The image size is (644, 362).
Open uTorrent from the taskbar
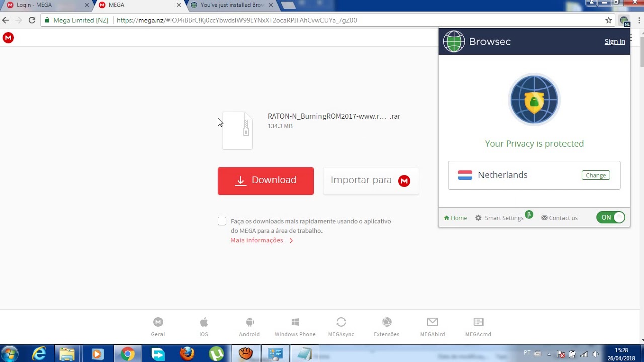(216, 354)
